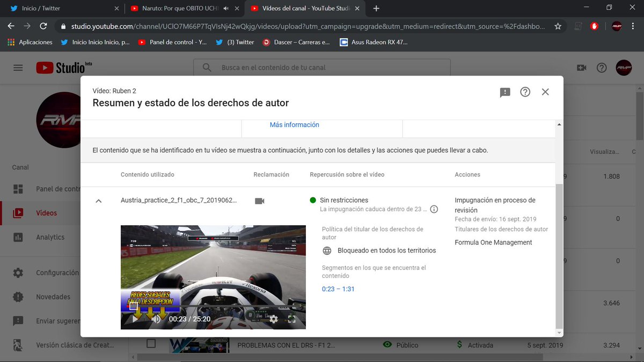
Task: Enter fullscreen on the preview video
Action: (291, 319)
